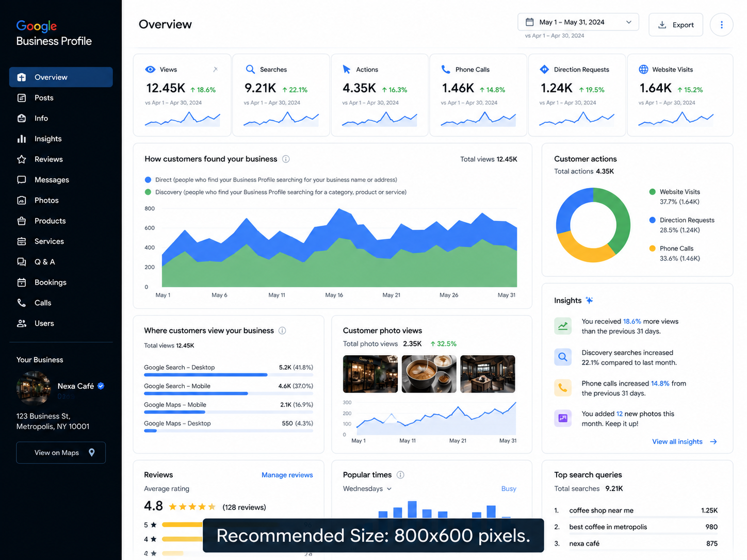Click the globe icon on Website Visits card

[x=643, y=69]
